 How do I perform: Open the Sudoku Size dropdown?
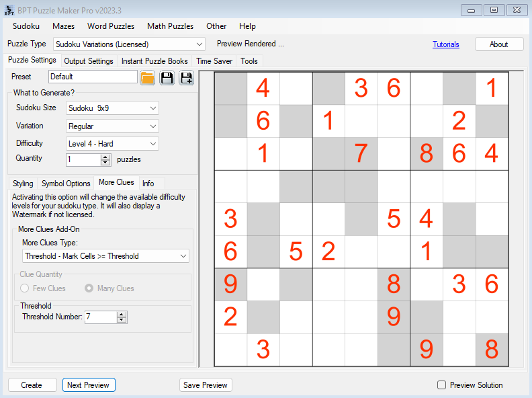point(112,108)
